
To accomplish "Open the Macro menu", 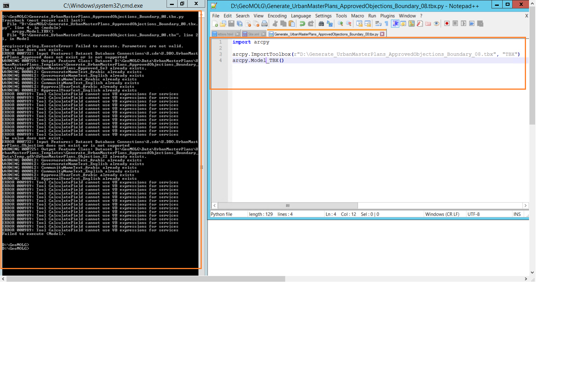I will click(358, 16).
